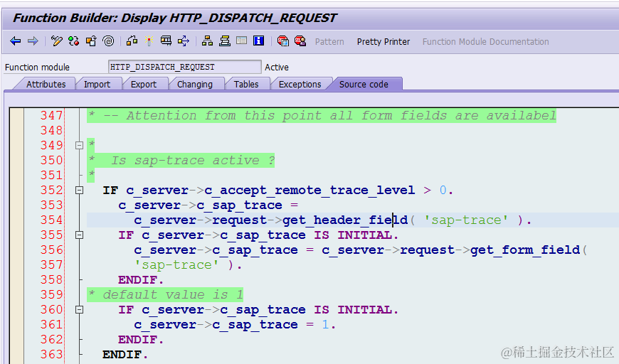The width and height of the screenshot is (619, 364).
Task: Toggle Display/Change mode with pencil icon
Action: point(57,41)
